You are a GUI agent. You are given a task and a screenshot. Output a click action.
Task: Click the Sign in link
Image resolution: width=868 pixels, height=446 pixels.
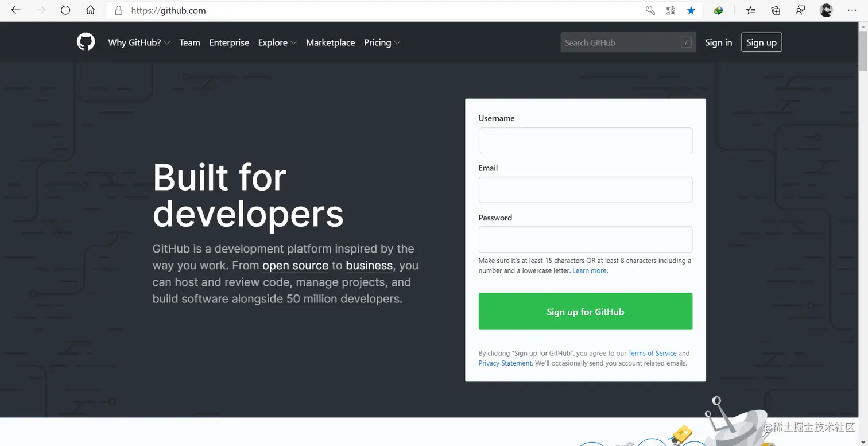(718, 42)
